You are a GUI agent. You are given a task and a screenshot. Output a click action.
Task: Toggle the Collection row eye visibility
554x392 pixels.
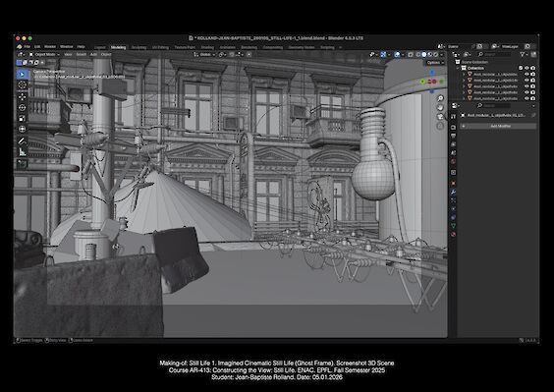526,68
